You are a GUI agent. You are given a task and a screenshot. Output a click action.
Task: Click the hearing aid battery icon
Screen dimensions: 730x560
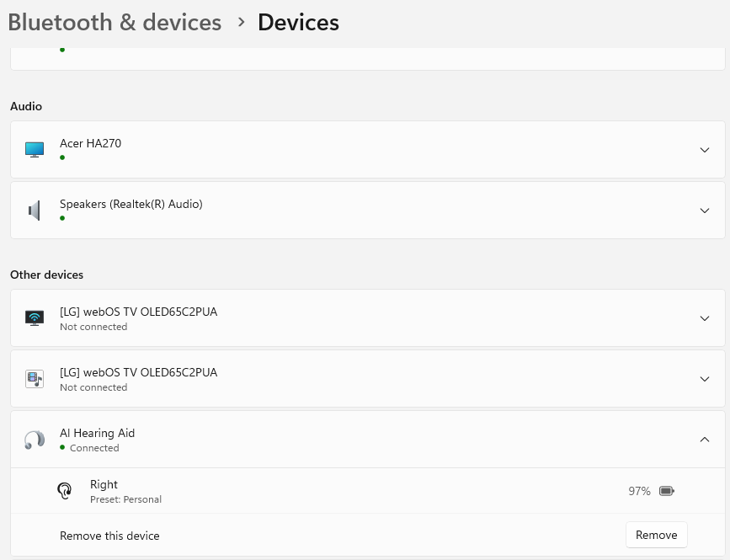pyautogui.click(x=667, y=491)
